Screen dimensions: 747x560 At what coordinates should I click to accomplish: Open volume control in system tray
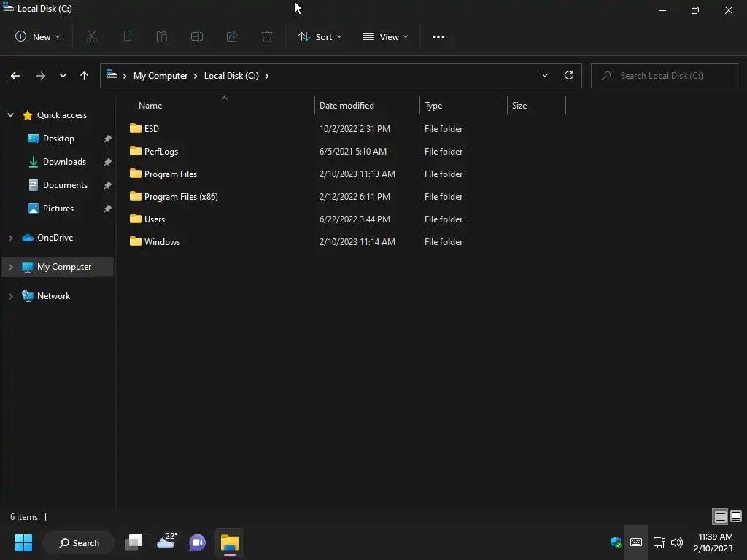677,542
